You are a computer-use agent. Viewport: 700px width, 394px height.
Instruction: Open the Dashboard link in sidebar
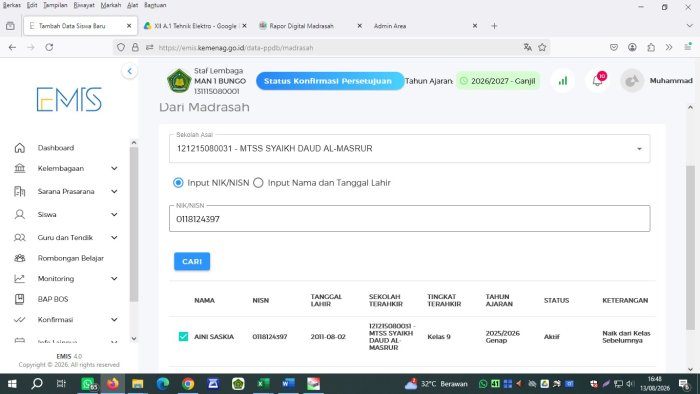[x=56, y=148]
